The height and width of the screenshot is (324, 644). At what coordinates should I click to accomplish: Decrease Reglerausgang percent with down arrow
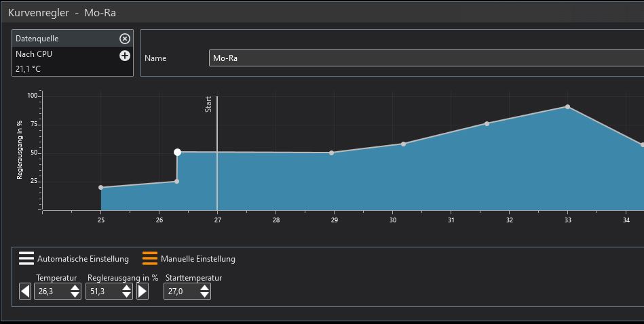click(126, 296)
